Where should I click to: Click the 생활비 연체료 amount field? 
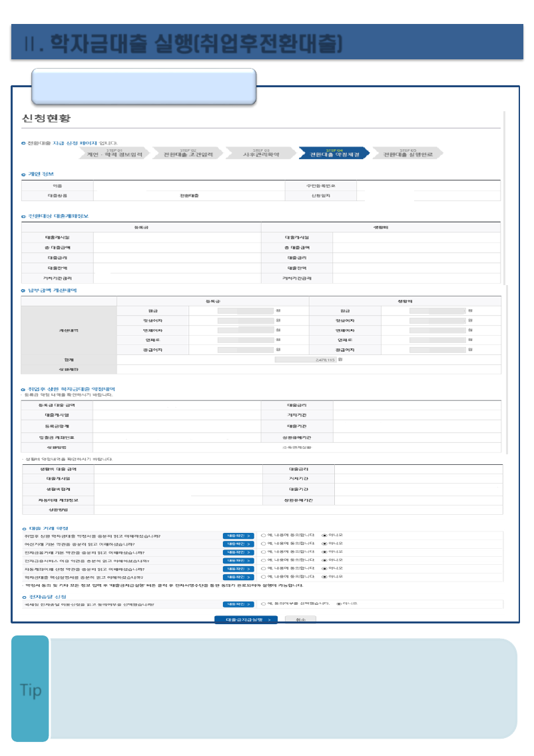pos(437,340)
